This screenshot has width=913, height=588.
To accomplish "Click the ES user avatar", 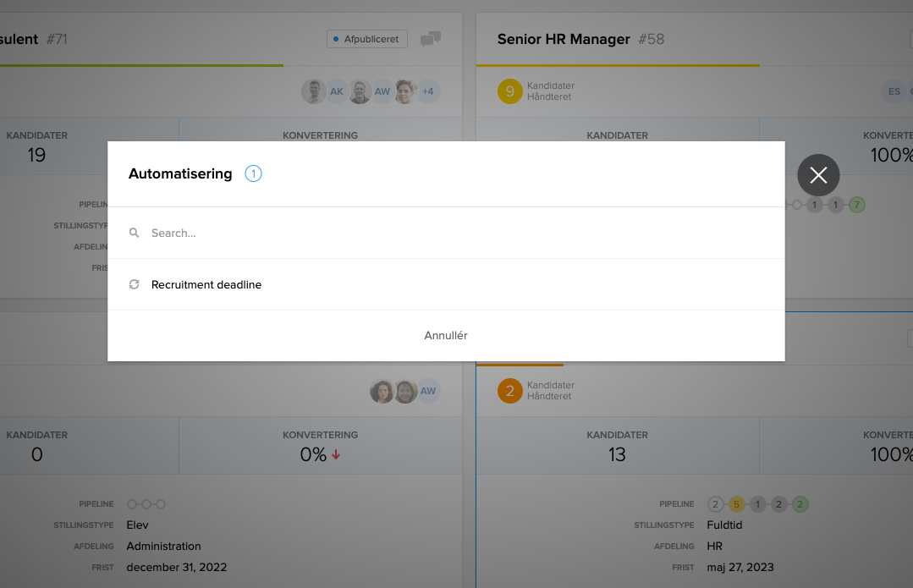I will 894,91.
